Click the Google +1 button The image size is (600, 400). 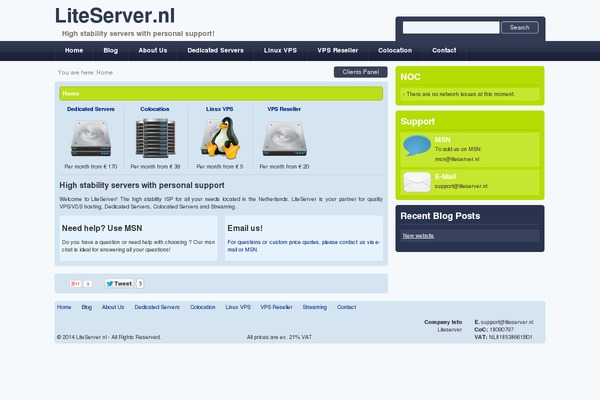[75, 284]
